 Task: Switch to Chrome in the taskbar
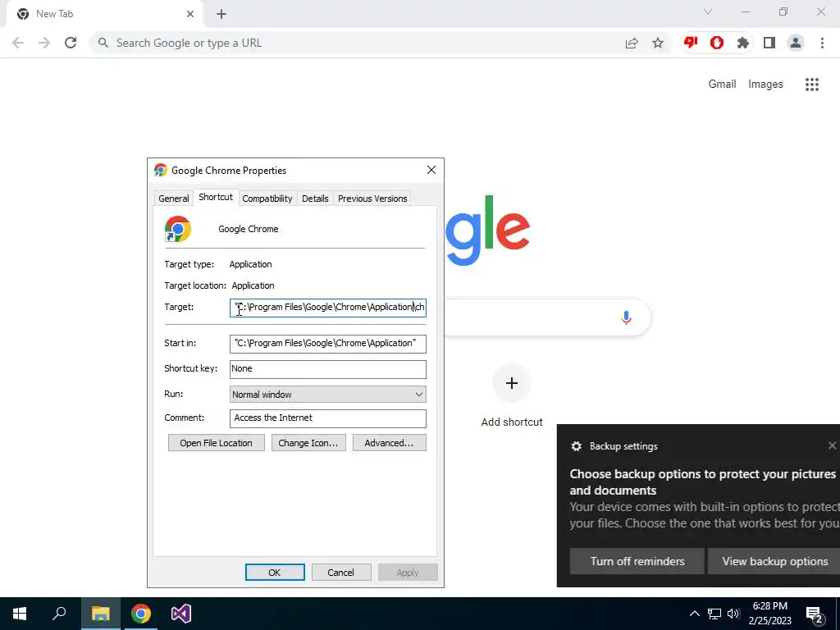click(141, 614)
